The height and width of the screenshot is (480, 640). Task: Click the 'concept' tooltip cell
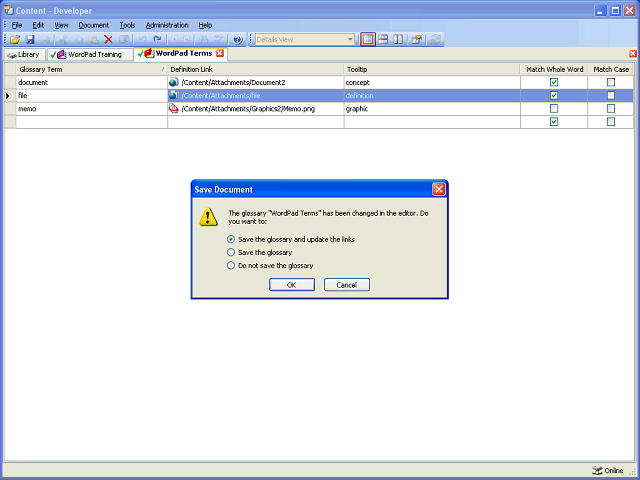(432, 82)
